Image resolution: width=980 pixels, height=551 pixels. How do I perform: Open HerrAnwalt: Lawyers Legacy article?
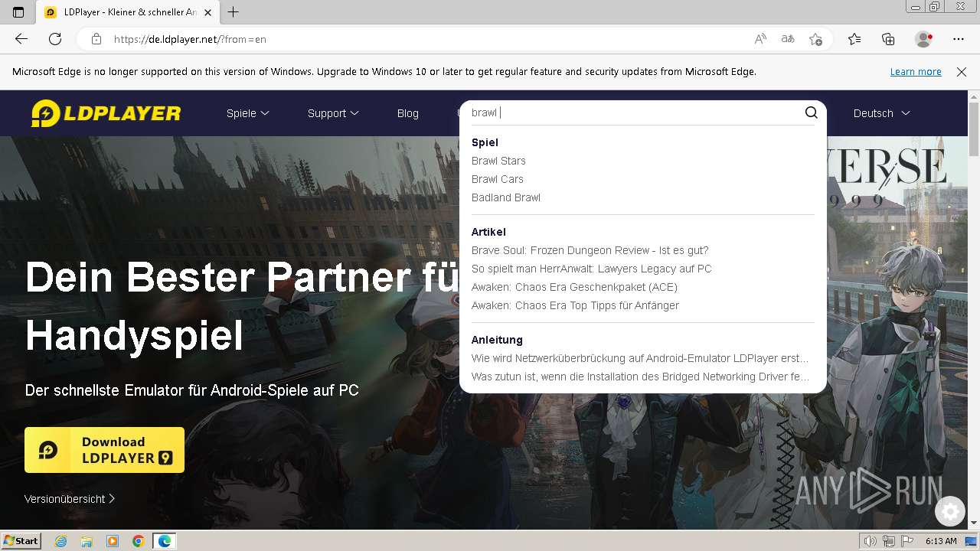pos(592,269)
